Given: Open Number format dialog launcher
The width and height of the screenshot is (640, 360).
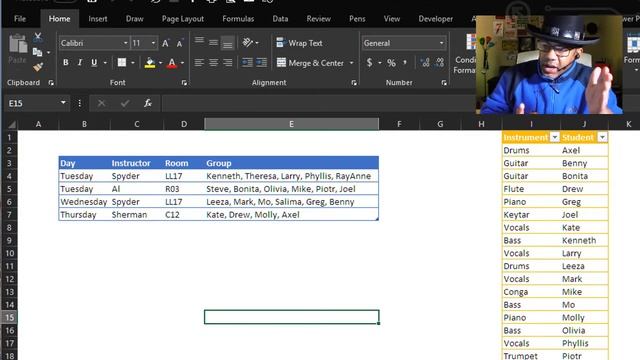Looking at the screenshot, I should coord(444,83).
